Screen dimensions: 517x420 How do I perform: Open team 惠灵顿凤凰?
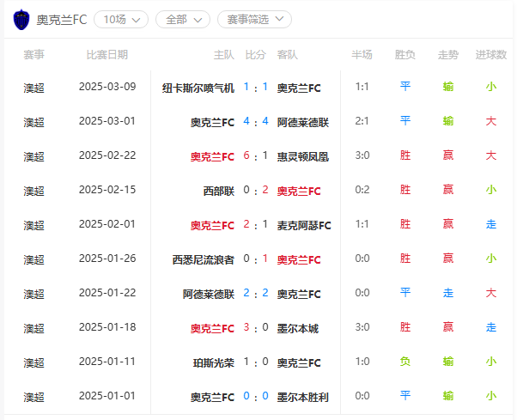click(x=303, y=156)
